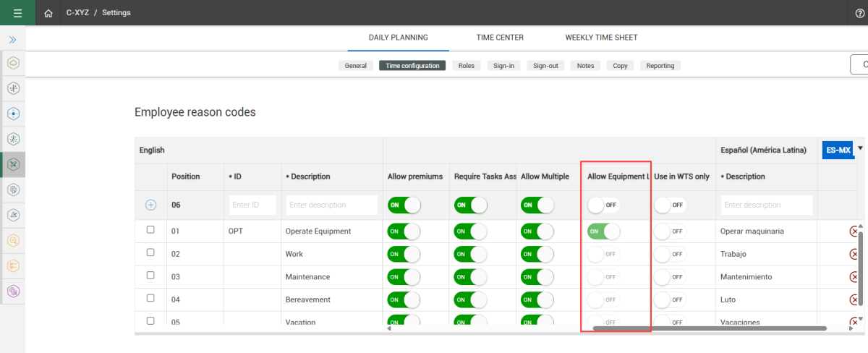Open the help question mark icon
Image resolution: width=868 pixels, height=353 pixels.
coord(859,13)
